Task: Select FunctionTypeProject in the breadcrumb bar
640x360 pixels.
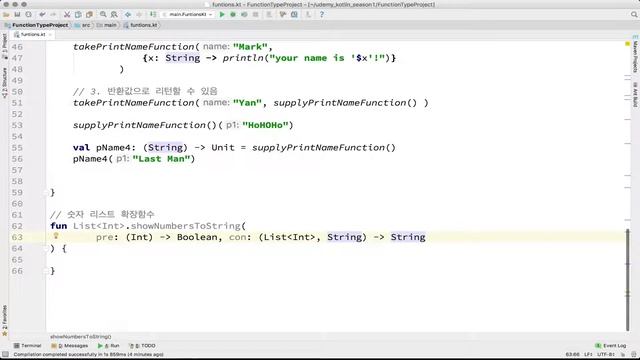Action: pyautogui.click(x=36, y=25)
